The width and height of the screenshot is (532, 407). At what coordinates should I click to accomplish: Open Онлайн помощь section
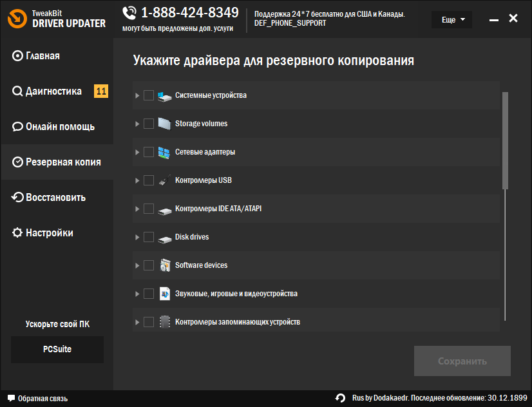[x=57, y=126]
